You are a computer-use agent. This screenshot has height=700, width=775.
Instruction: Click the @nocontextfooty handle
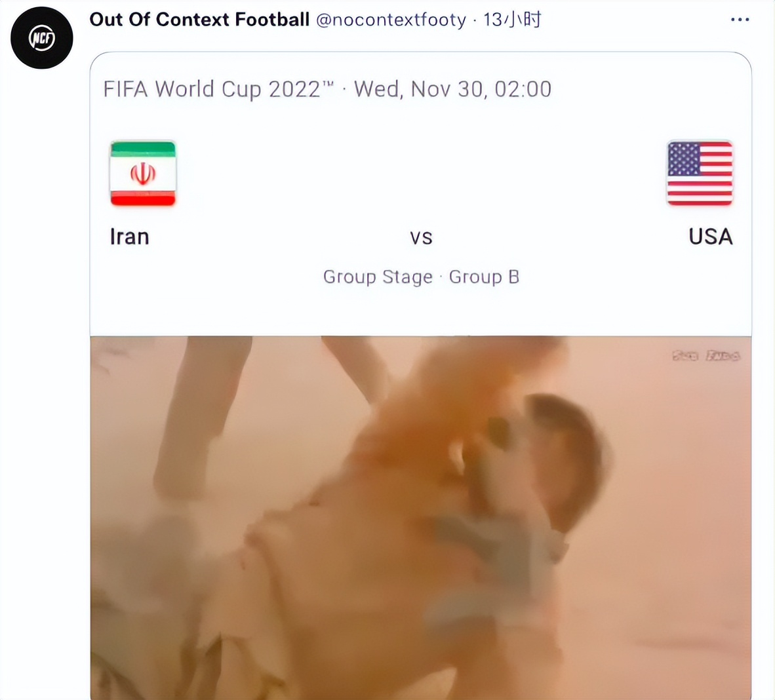tap(391, 20)
